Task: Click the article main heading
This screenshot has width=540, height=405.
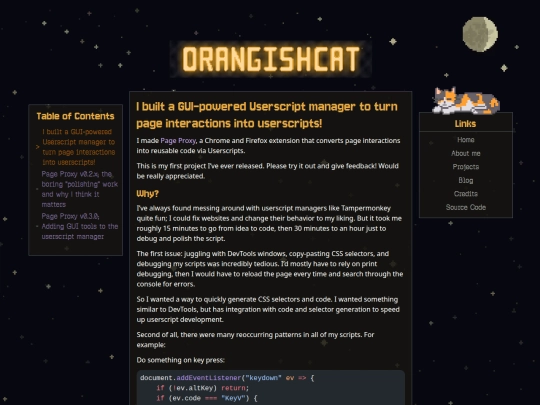Action: 267,115
